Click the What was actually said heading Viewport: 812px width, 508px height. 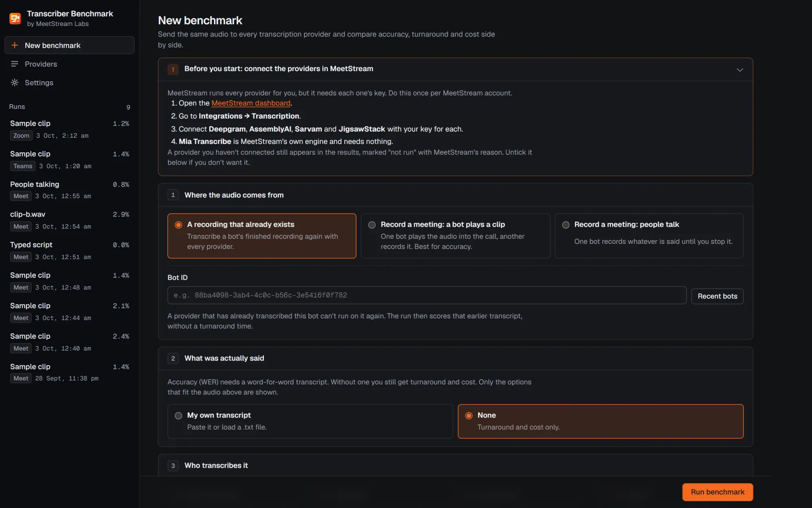tap(224, 358)
